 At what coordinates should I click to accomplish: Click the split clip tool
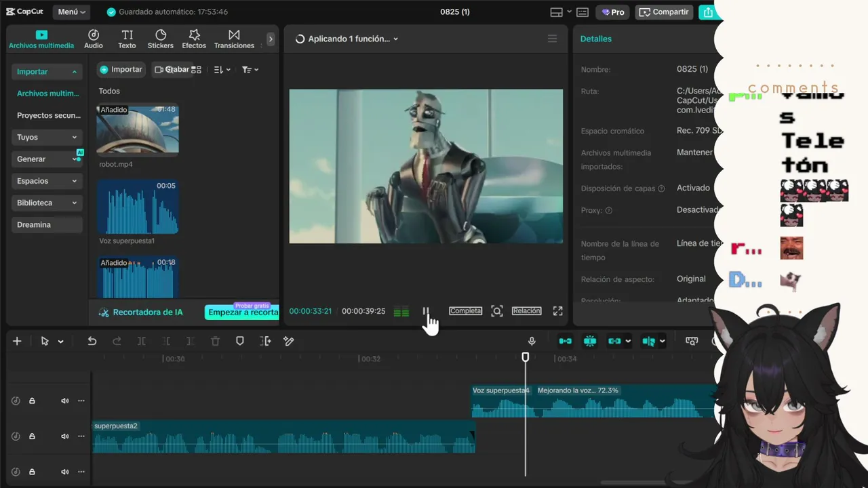pos(141,341)
